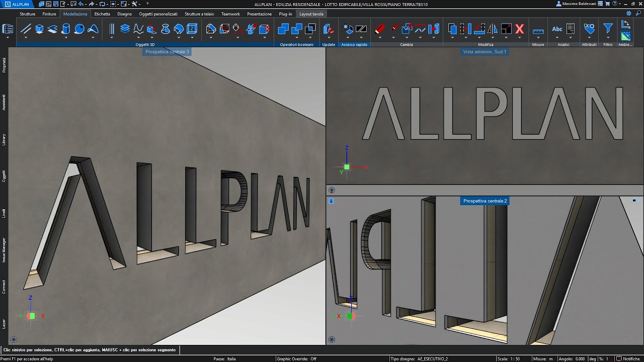The width and height of the screenshot is (644, 362).
Task: Click the Prospettiva centrale:2 viewport label
Action: point(485,201)
